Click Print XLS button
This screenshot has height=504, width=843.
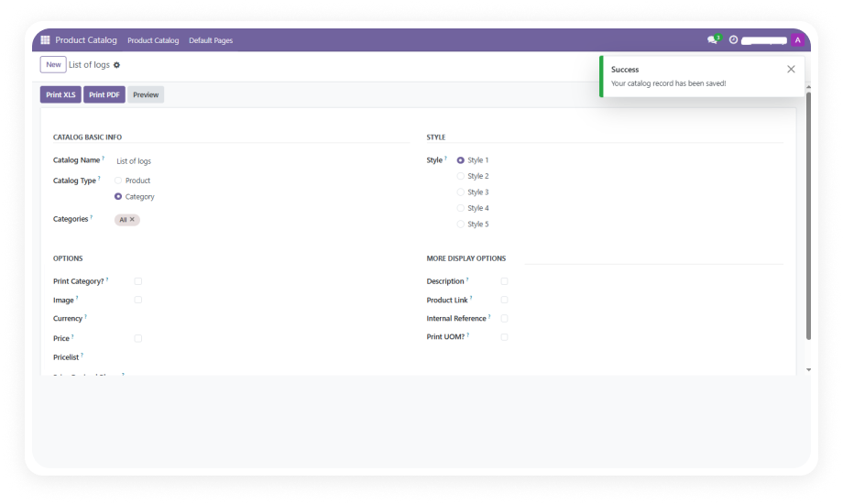(60, 94)
